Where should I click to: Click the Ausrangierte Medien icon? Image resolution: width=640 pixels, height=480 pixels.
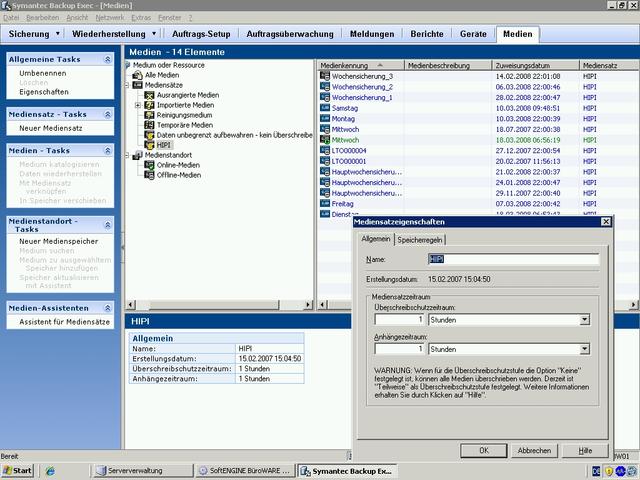[149, 95]
